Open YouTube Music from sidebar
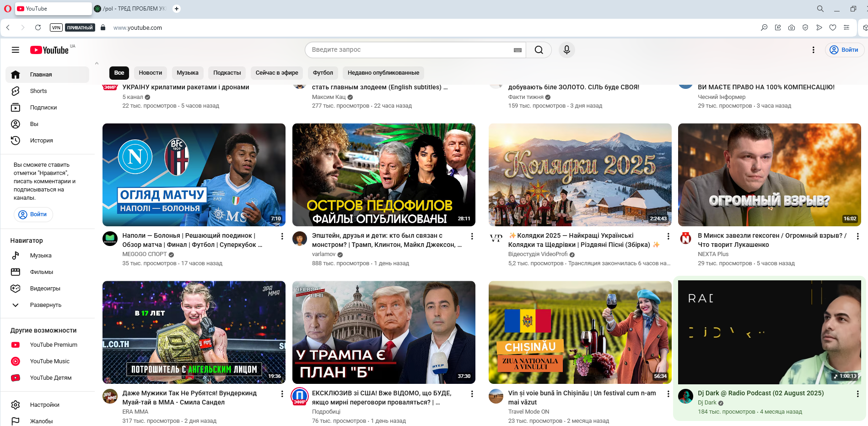 click(x=49, y=361)
